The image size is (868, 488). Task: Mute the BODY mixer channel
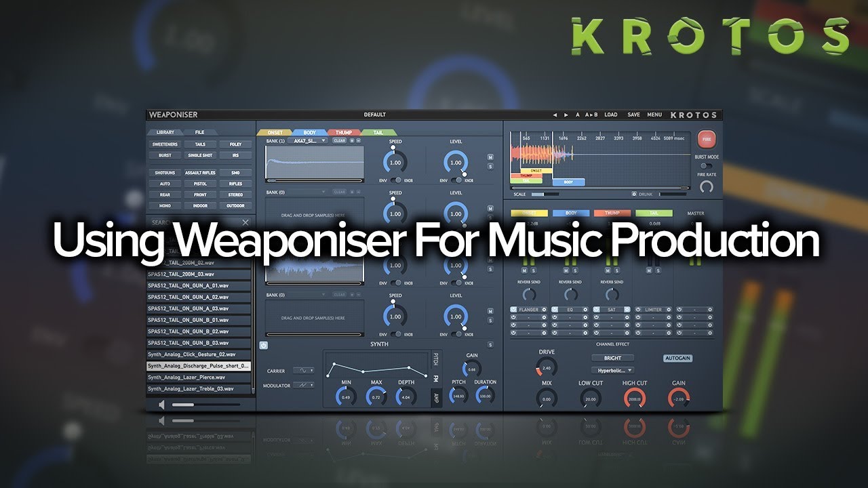566,270
